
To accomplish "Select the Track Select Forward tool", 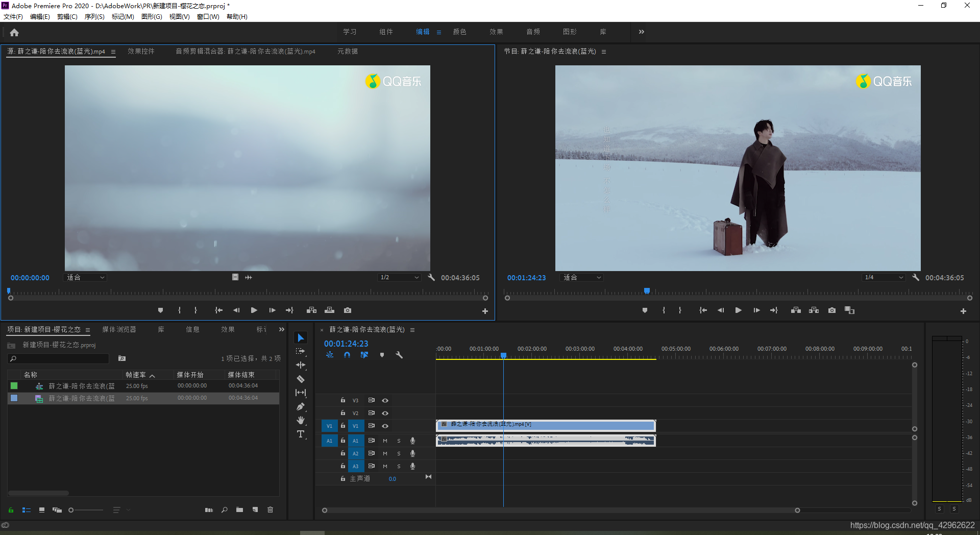I will click(x=301, y=351).
